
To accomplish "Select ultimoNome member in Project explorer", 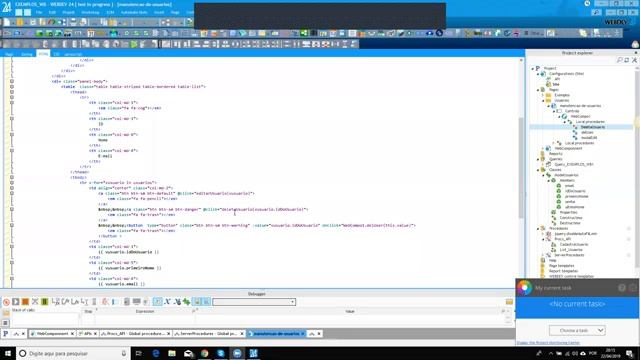I will click(574, 207).
